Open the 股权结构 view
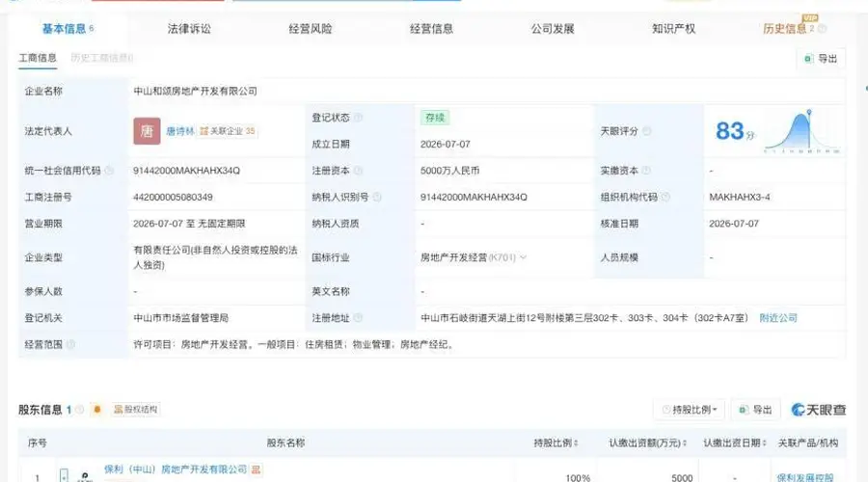This screenshot has width=868, height=482. 136,410
